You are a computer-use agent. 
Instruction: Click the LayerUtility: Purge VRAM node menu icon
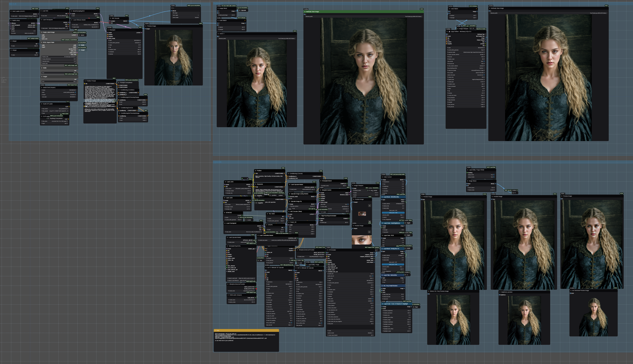pyautogui.click(x=468, y=170)
